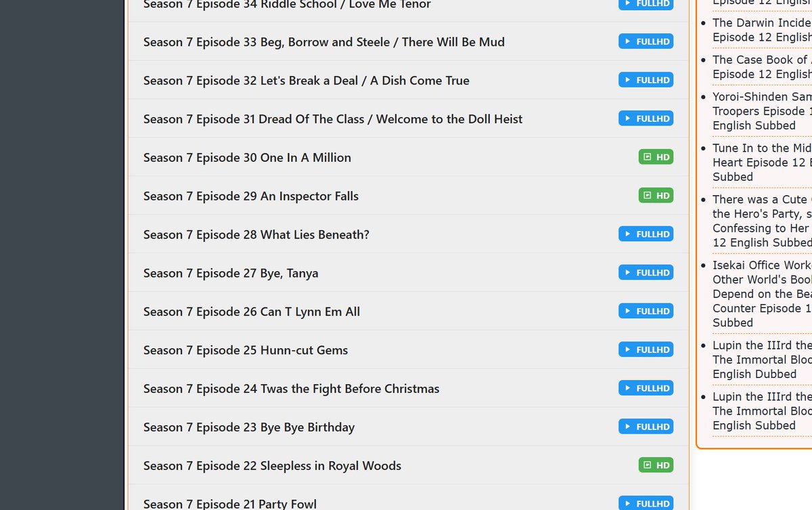Open Season 7 Episode 25 Hunn-cut Gems
812x510 pixels.
click(x=246, y=351)
